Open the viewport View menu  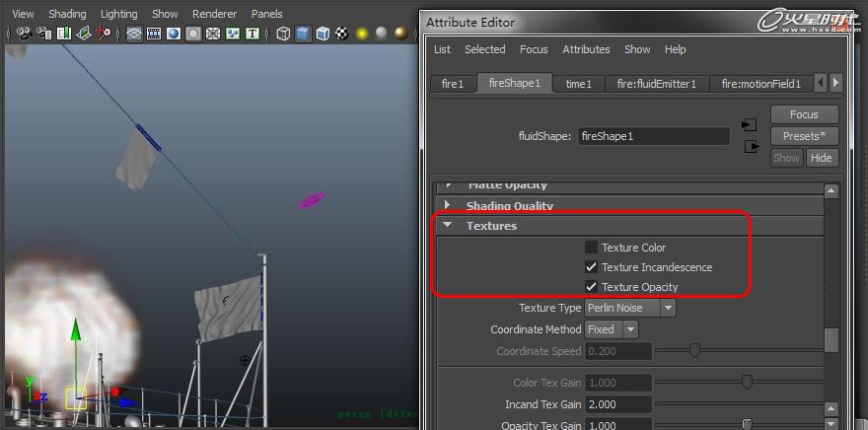point(23,14)
